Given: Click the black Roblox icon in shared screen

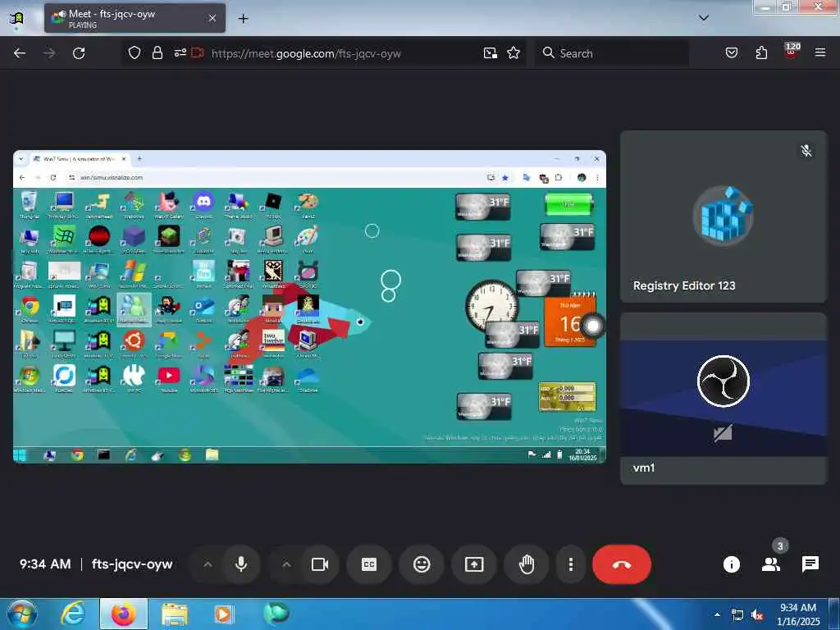Looking at the screenshot, I should [273, 205].
